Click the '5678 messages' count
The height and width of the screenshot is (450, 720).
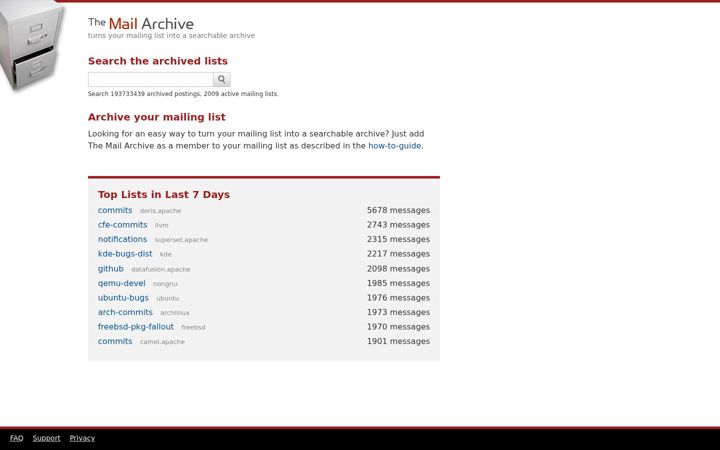398,210
